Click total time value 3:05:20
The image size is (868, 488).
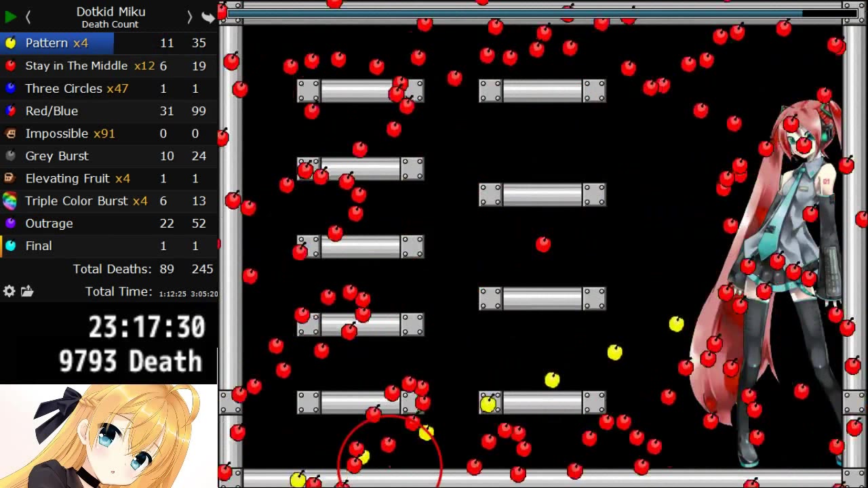click(x=204, y=293)
